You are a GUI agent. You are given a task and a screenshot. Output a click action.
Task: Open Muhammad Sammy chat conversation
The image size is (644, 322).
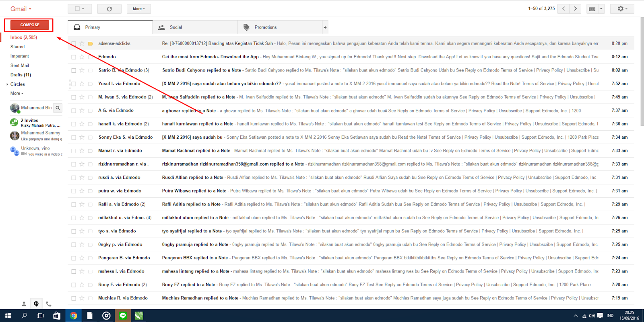36,136
